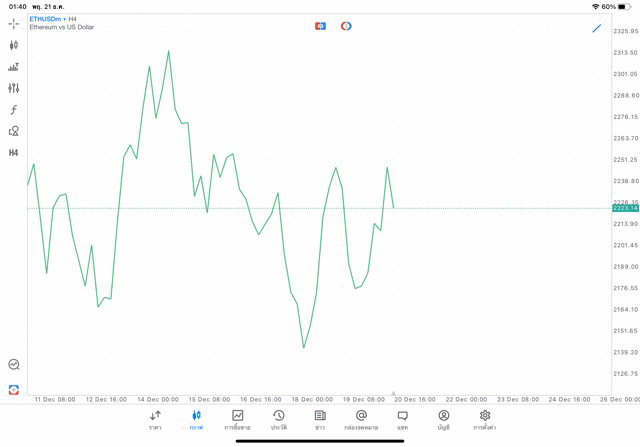
Task: Tap the current price label on the price axis
Action: (625, 208)
